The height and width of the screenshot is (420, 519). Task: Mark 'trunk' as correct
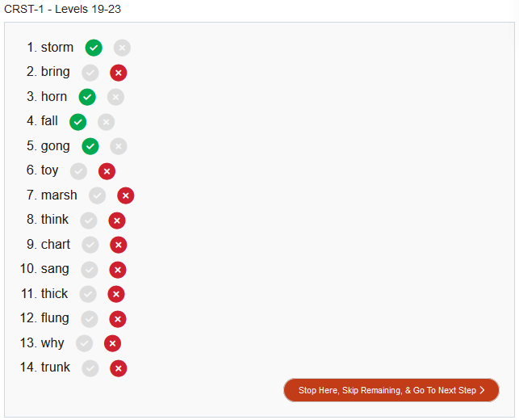click(90, 368)
